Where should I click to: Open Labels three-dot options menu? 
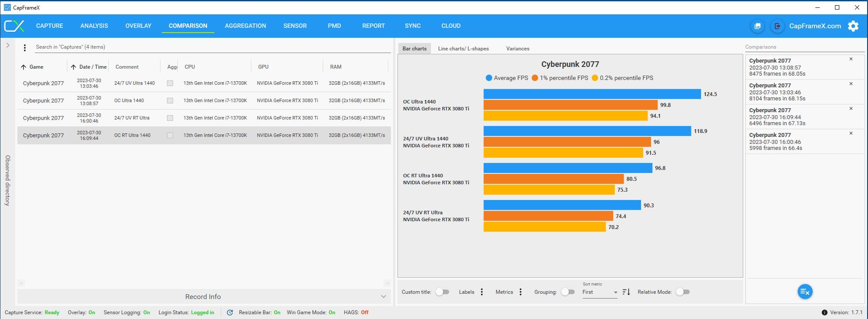481,292
